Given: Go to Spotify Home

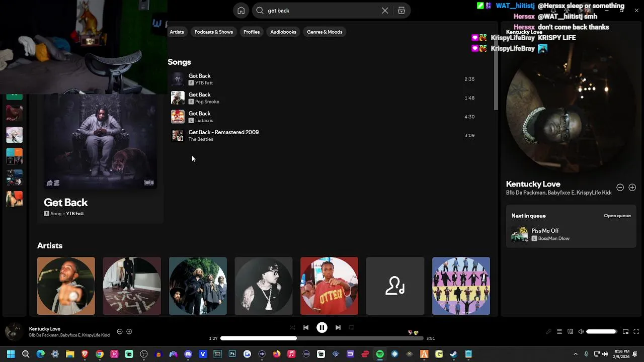Looking at the screenshot, I should pyautogui.click(x=242, y=11).
